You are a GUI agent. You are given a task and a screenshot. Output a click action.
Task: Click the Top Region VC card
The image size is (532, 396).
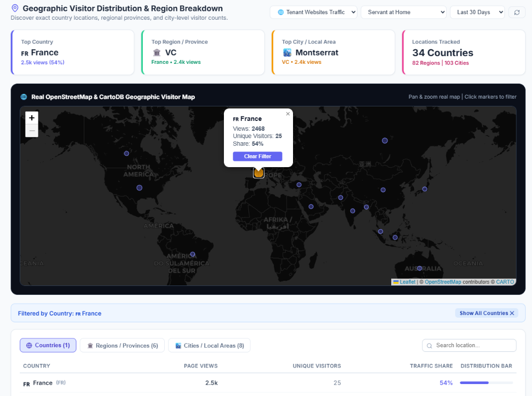pos(203,52)
